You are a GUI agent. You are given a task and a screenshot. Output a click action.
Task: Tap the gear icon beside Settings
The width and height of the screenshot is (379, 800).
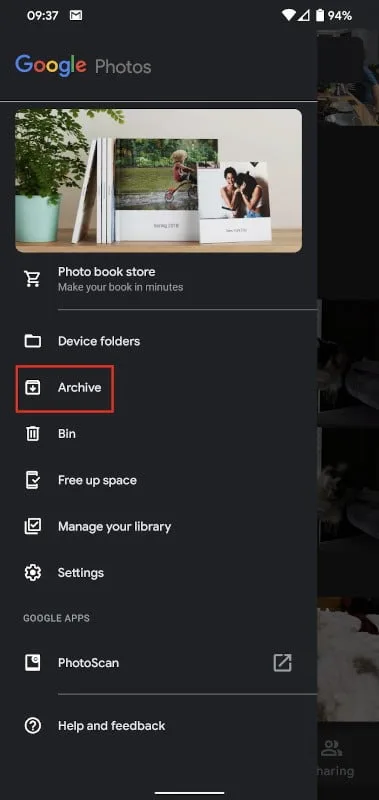coord(33,572)
